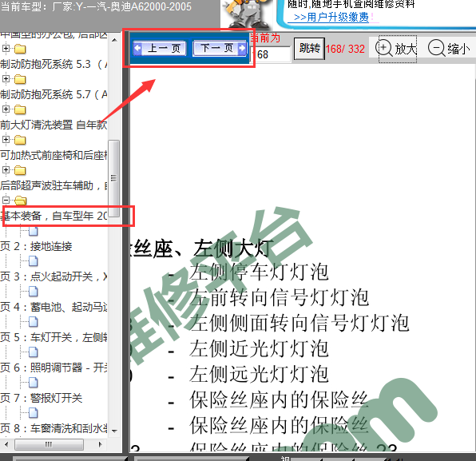Click the folder icon above 可加热式前座椅
This screenshot has height=461, width=476.
[x=20, y=140]
